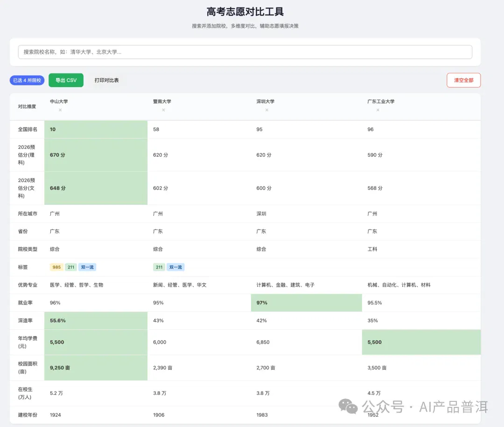Screen dimensions: 504x427
Task: Click the 导出 CSV button
Action: pyautogui.click(x=66, y=80)
